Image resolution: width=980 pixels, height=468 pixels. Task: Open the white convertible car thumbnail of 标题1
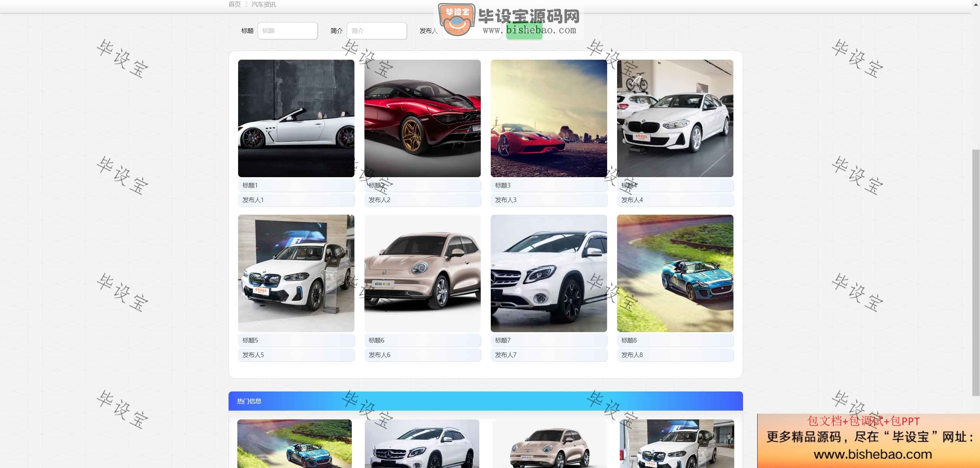296,118
